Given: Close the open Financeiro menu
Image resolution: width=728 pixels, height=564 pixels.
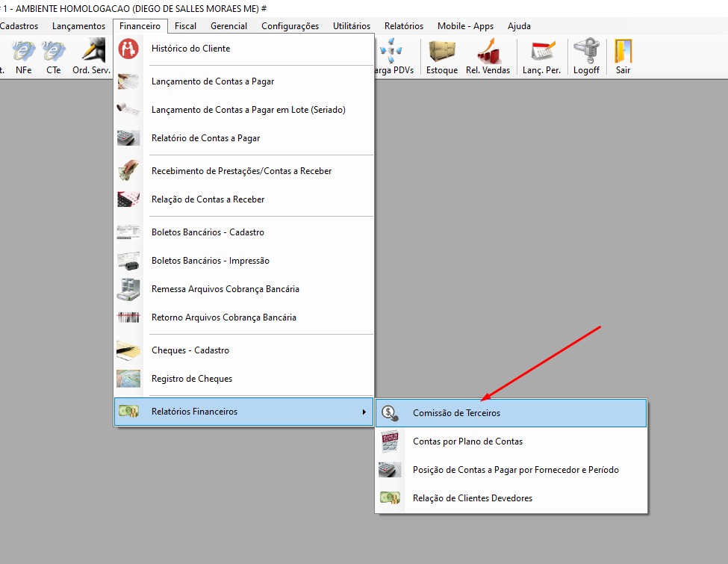Looking at the screenshot, I should tap(140, 26).
